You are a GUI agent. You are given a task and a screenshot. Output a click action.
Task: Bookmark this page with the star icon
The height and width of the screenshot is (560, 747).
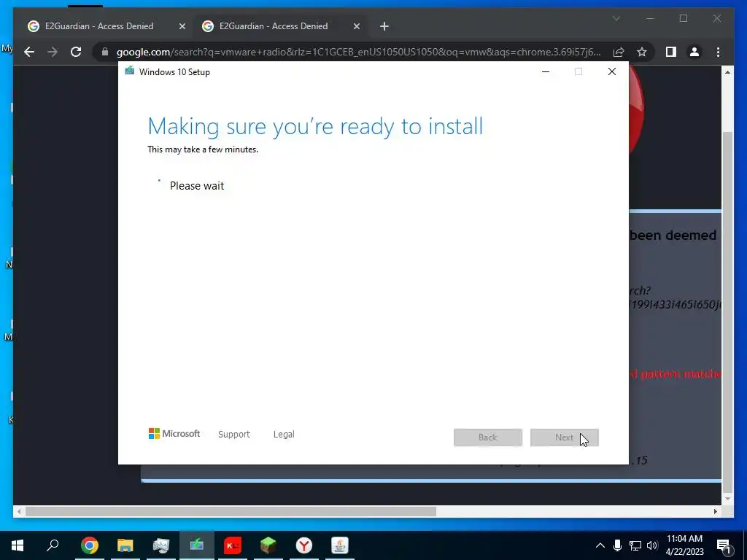pyautogui.click(x=642, y=52)
